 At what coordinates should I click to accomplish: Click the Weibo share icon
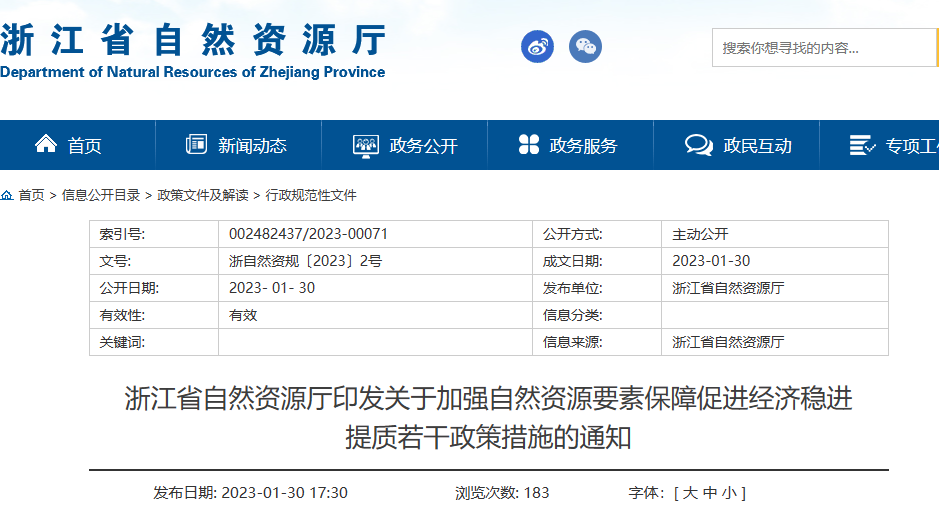click(x=537, y=46)
